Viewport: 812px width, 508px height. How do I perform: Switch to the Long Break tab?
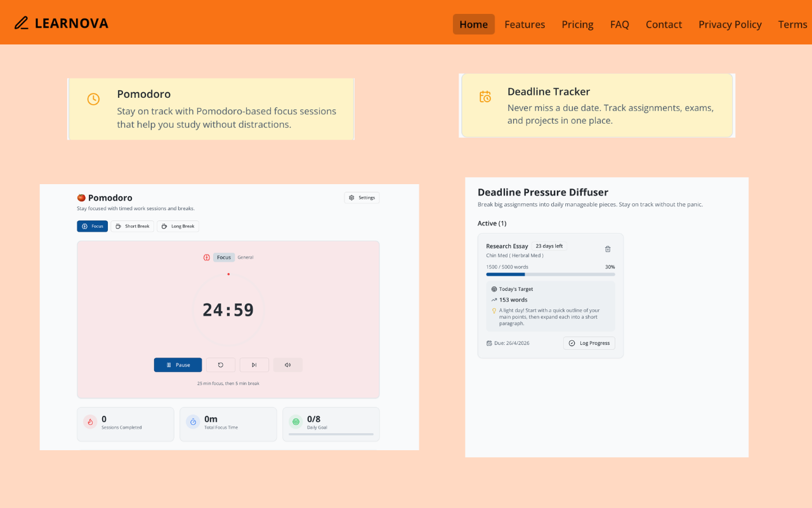tap(178, 226)
